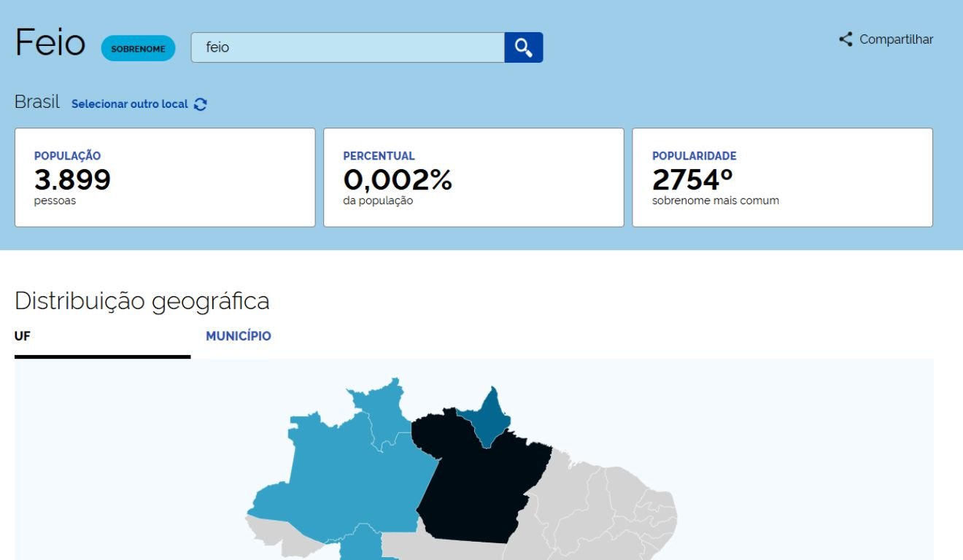
Task: Click the SOBRENOME badge
Action: point(138,49)
